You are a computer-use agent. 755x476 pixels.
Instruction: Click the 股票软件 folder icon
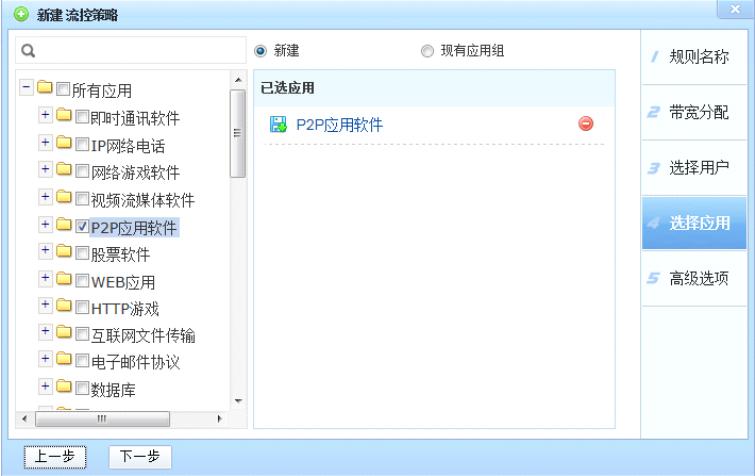[64, 251]
